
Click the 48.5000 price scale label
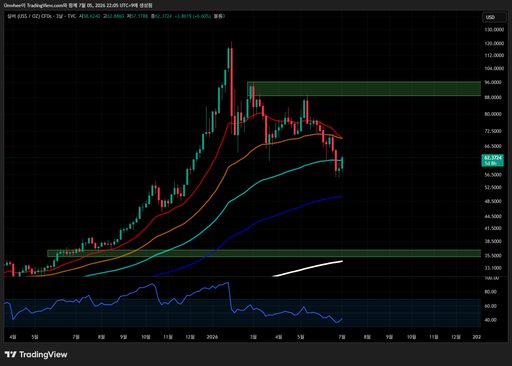click(493, 201)
